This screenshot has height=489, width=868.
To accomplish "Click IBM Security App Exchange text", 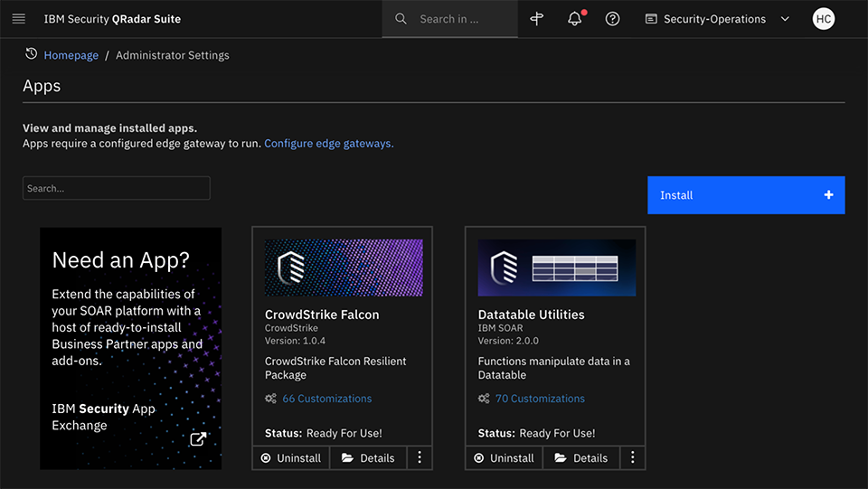I will pyautogui.click(x=103, y=417).
